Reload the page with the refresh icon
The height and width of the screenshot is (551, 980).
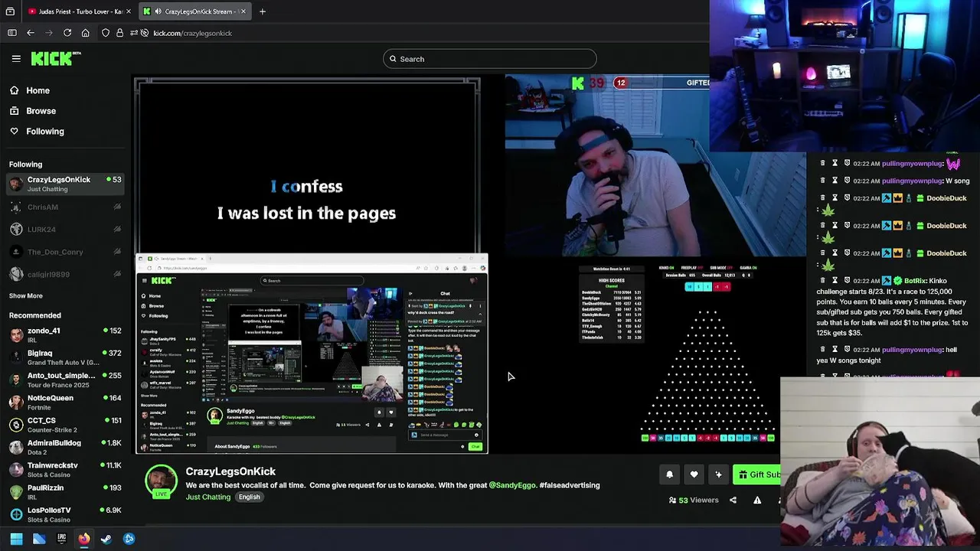pos(67,33)
